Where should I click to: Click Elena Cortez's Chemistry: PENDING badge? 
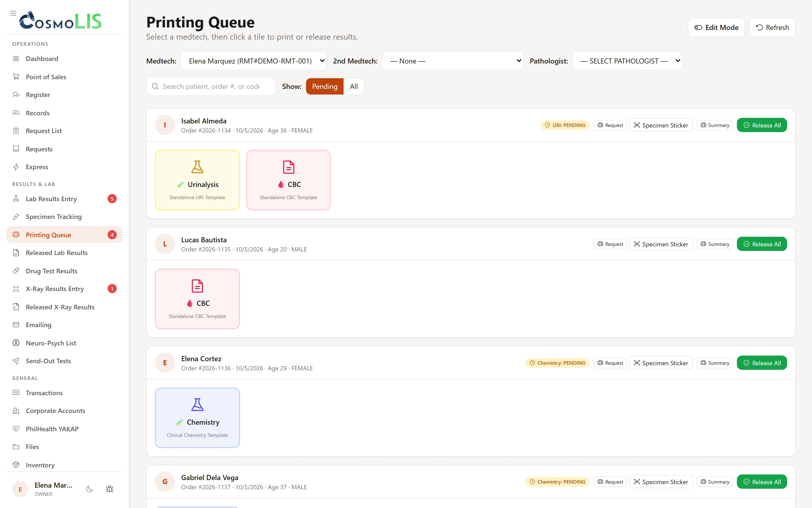point(557,363)
